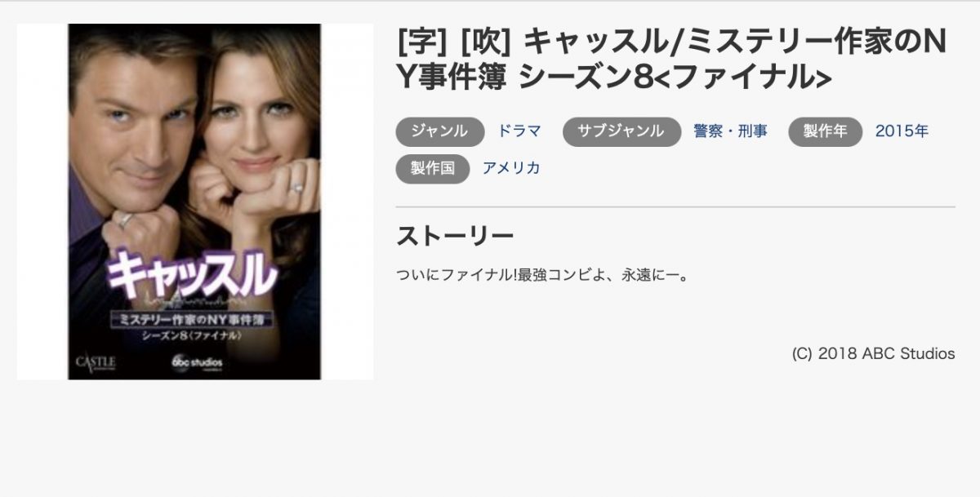The height and width of the screenshot is (497, 980).
Task: Click the 製作国 label badge
Action: point(433,168)
